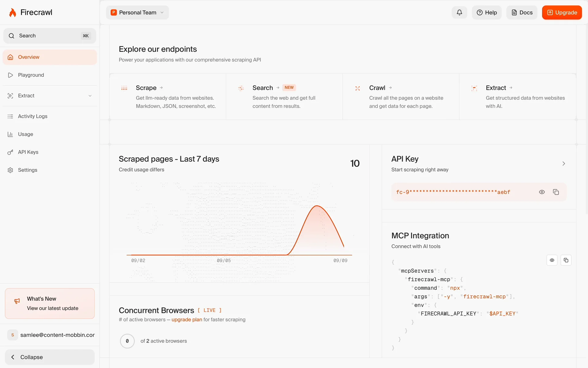Click the Firecrawl flame logo

13,13
